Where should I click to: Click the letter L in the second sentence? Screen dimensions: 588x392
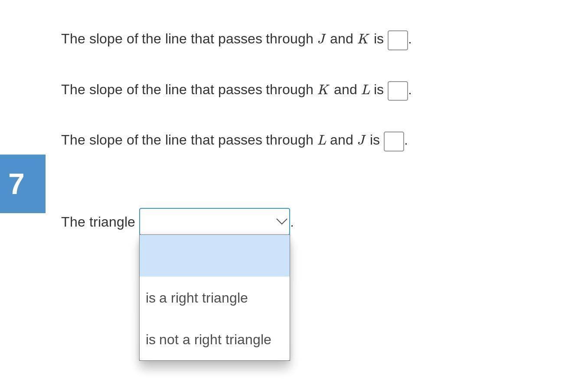click(366, 90)
